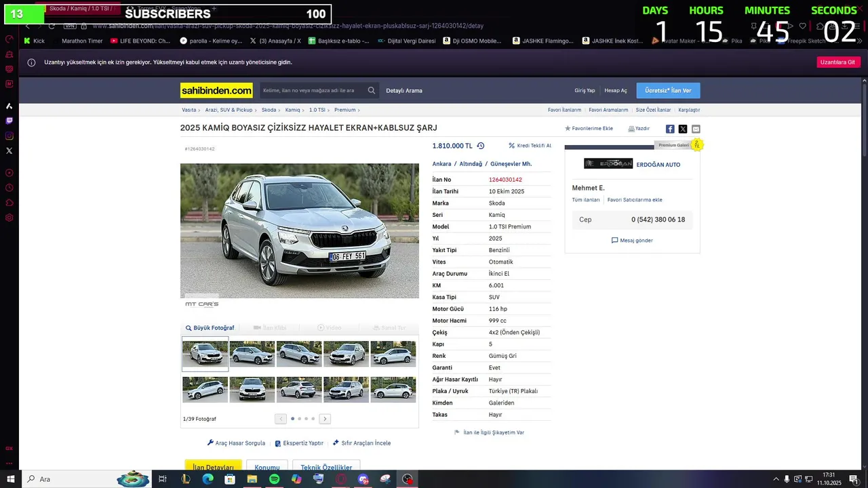
Task: Open File Explorer from the taskbar
Action: pos(252,479)
